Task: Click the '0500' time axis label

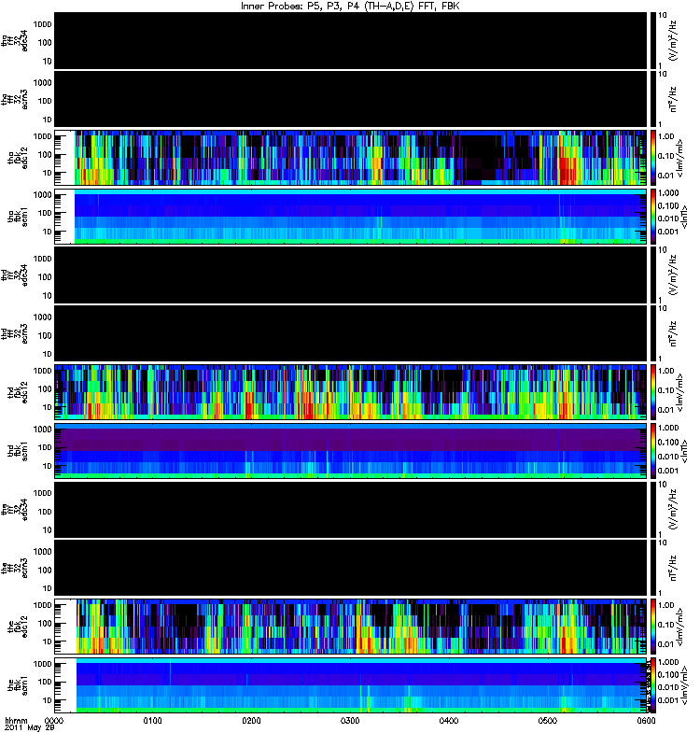Action: pyautogui.click(x=548, y=721)
